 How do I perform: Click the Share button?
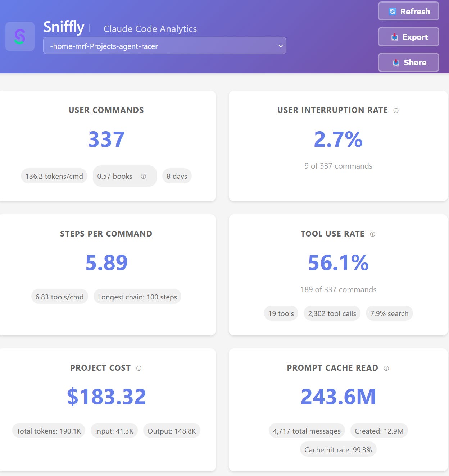tap(409, 63)
